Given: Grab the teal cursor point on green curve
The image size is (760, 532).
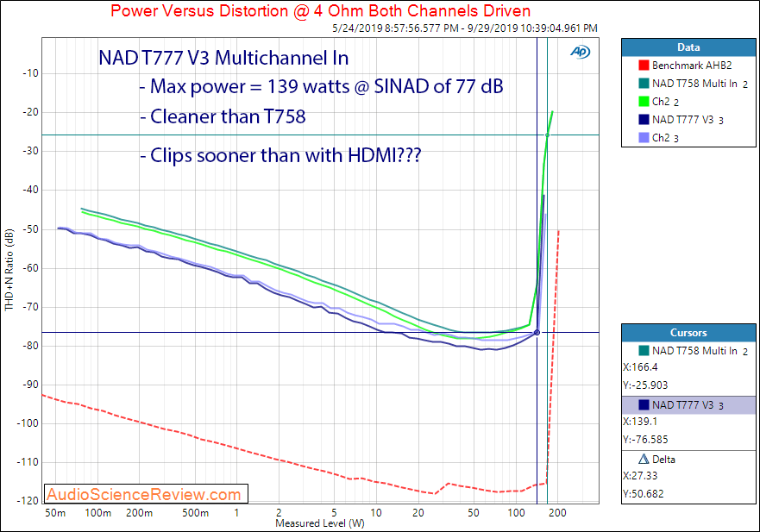Looking at the screenshot, I should pyautogui.click(x=547, y=135).
